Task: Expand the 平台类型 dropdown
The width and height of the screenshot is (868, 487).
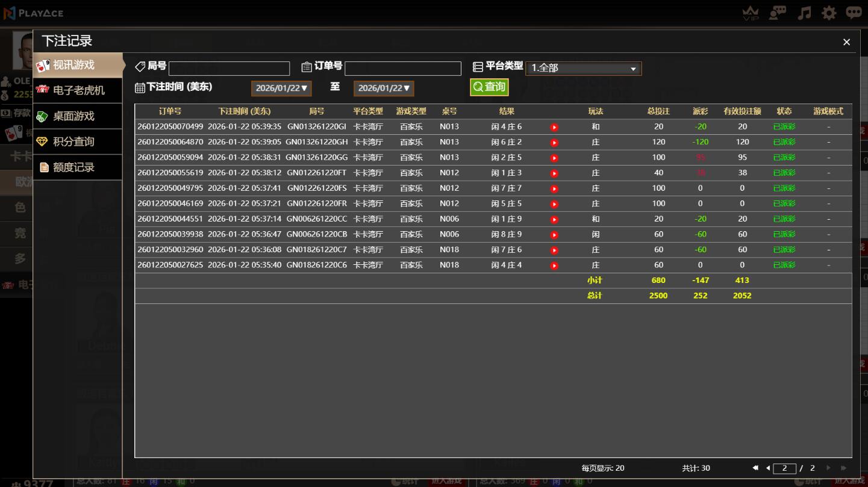Action: click(x=583, y=69)
